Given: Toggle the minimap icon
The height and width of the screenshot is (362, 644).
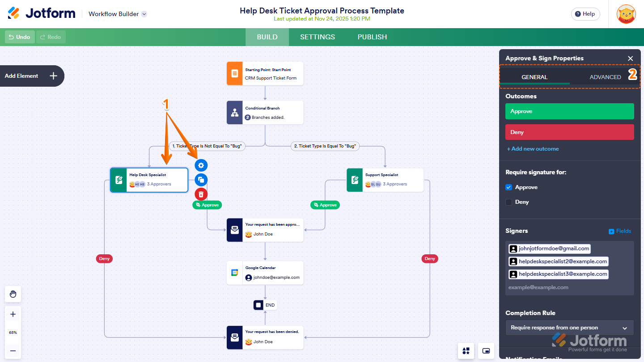Looking at the screenshot, I should point(486,351).
